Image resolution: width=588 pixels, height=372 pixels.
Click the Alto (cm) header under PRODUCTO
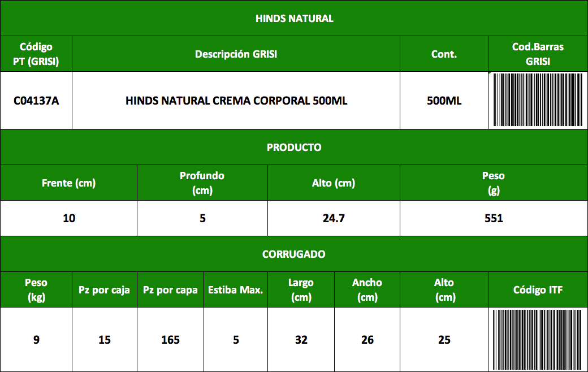pyautogui.click(x=334, y=183)
